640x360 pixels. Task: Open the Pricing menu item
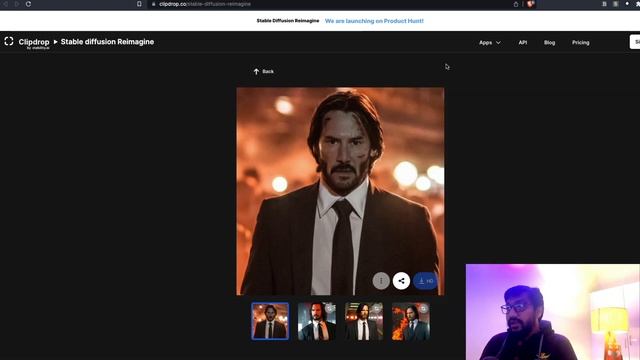tap(580, 42)
